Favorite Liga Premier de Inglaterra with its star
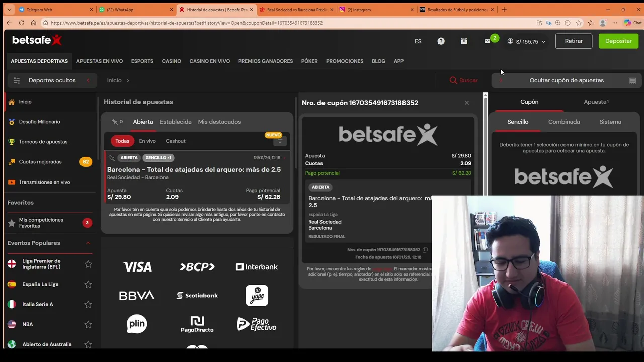 [x=88, y=264]
